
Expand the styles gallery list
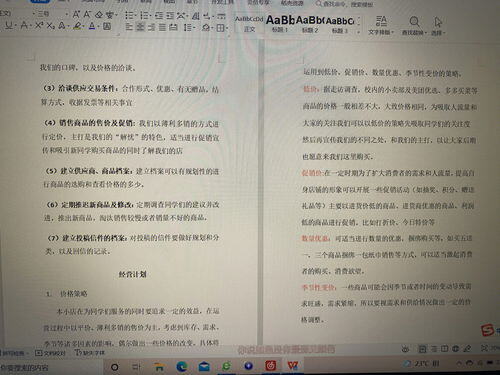[x=358, y=32]
